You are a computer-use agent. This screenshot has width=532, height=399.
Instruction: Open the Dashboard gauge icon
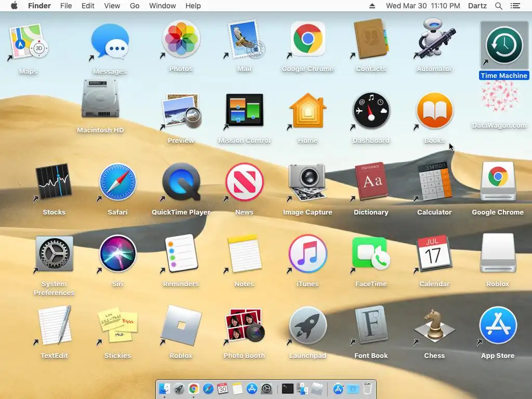point(371,111)
